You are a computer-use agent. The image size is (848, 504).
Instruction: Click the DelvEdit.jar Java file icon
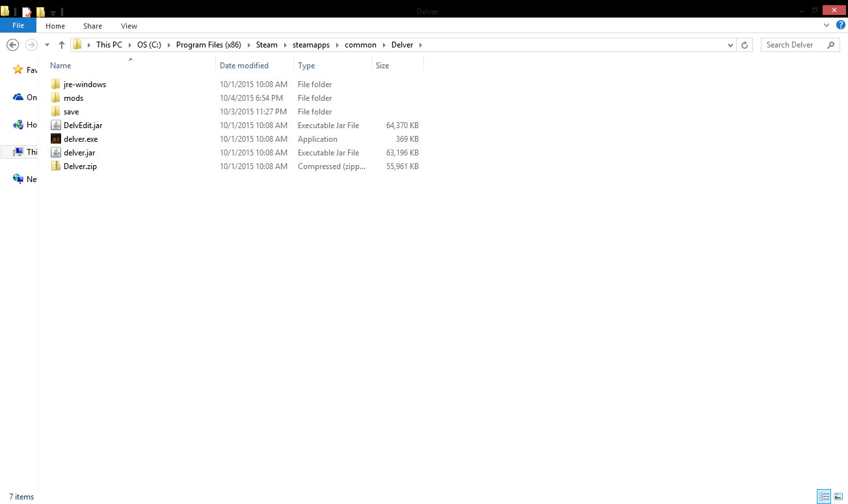click(x=55, y=126)
